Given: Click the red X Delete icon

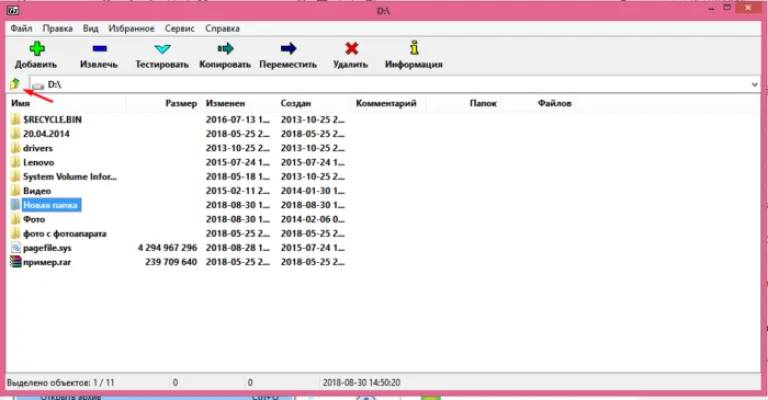Looking at the screenshot, I should (351, 48).
